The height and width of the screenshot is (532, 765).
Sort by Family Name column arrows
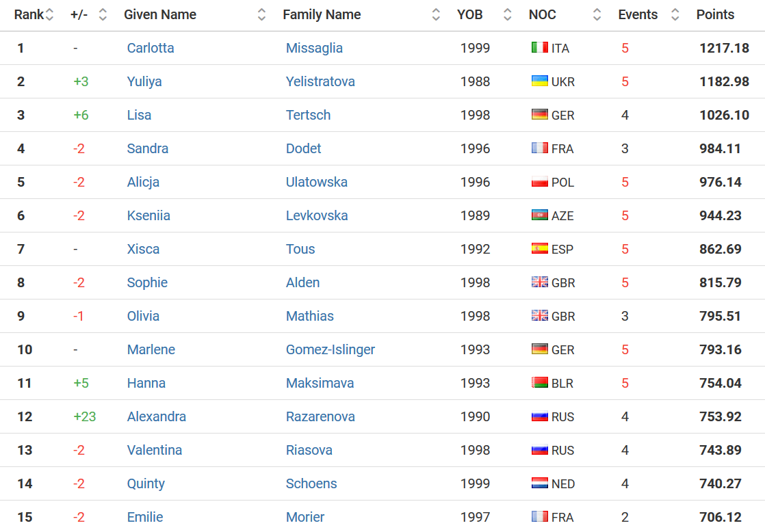coord(436,14)
